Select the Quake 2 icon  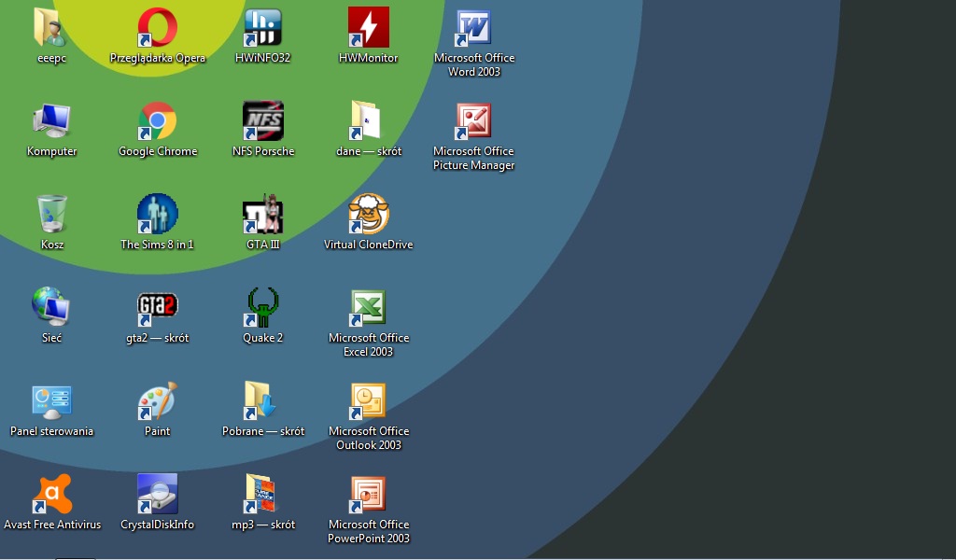tap(262, 307)
